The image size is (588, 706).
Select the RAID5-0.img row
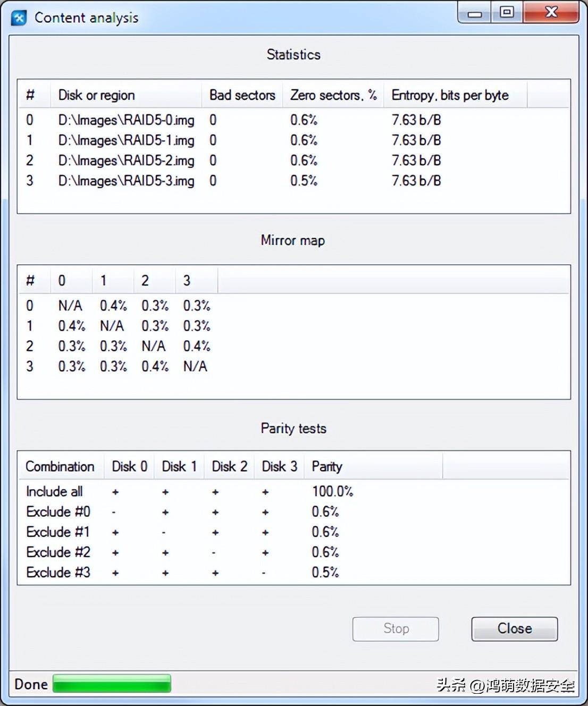(x=126, y=120)
